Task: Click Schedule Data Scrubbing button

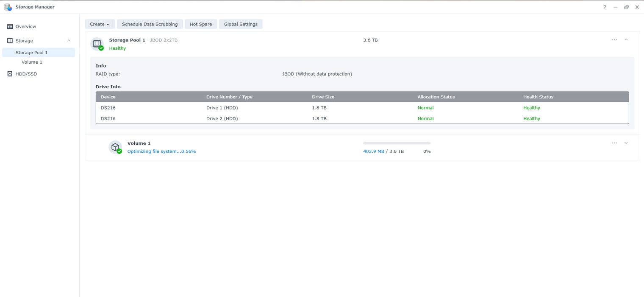Action: 150,24
